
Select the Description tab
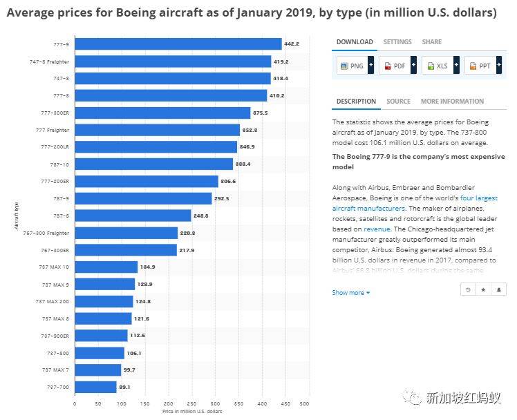(x=356, y=102)
